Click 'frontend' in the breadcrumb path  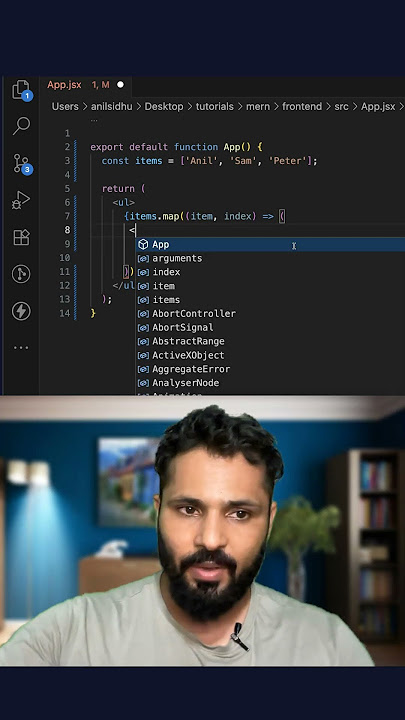point(302,107)
